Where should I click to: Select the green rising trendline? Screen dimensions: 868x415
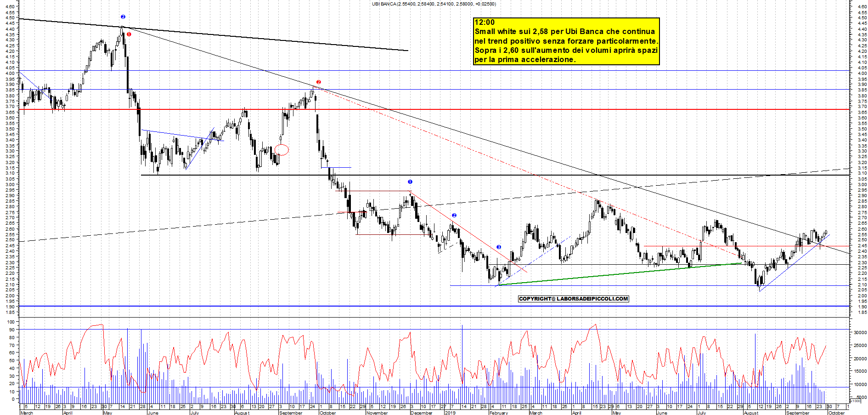pyautogui.click(x=620, y=274)
